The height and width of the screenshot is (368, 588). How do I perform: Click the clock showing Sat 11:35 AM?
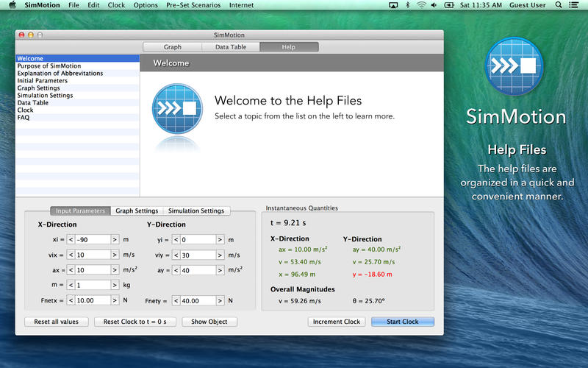tap(481, 5)
